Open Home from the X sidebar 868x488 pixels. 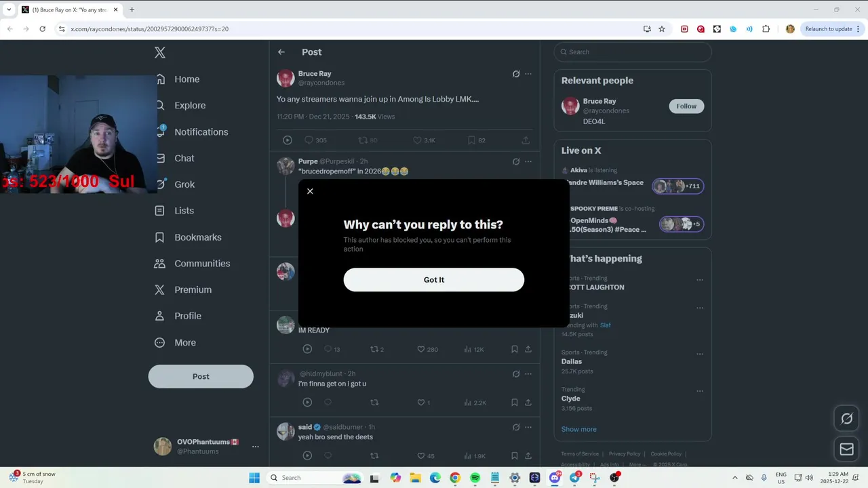coord(186,79)
